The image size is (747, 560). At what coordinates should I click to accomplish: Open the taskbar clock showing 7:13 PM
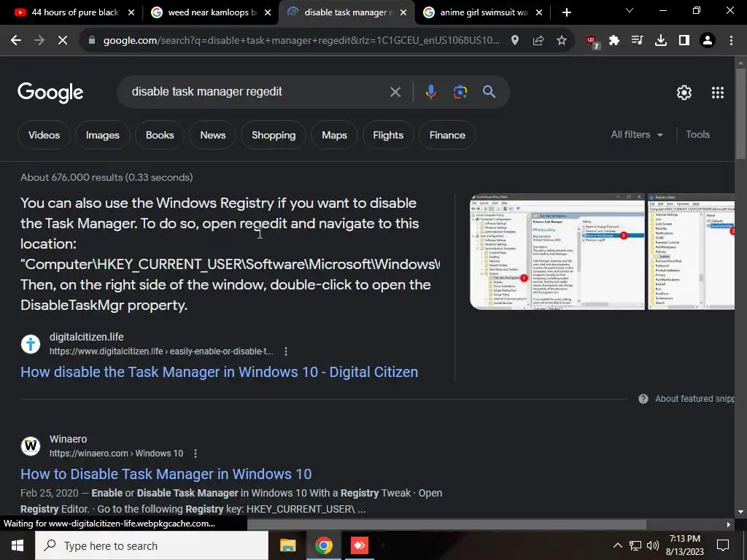coord(684,545)
